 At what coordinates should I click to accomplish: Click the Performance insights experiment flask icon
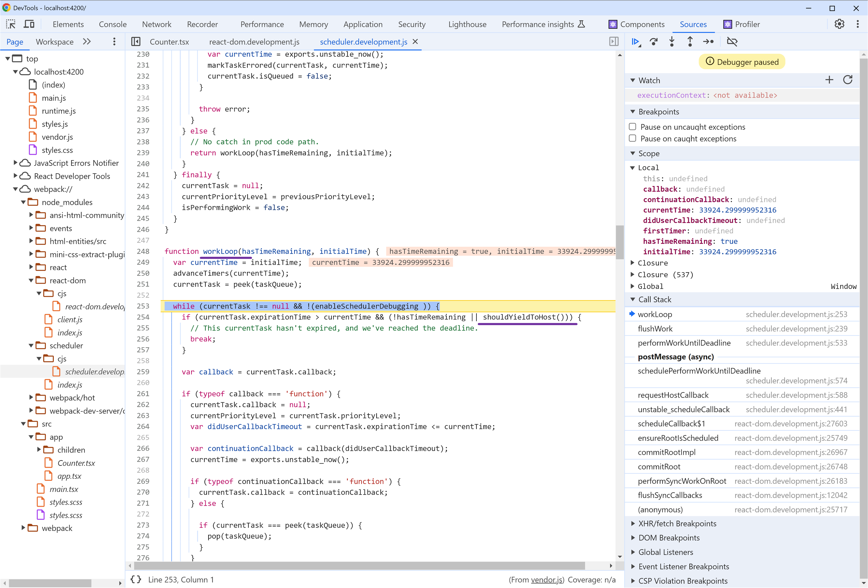click(x=581, y=24)
